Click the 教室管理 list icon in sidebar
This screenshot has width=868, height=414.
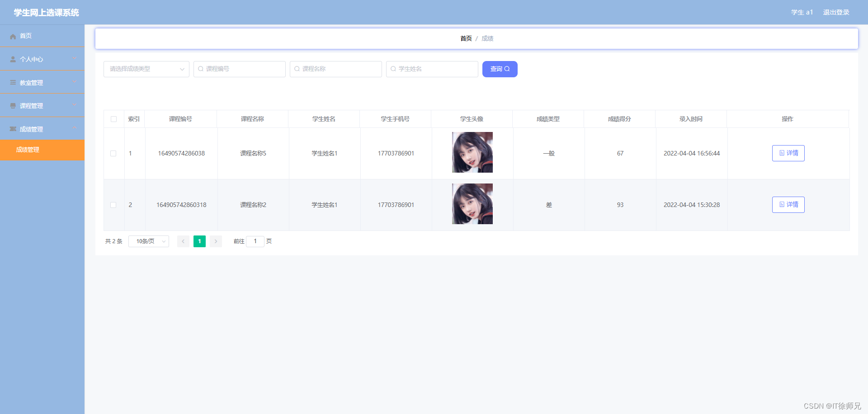click(x=13, y=82)
